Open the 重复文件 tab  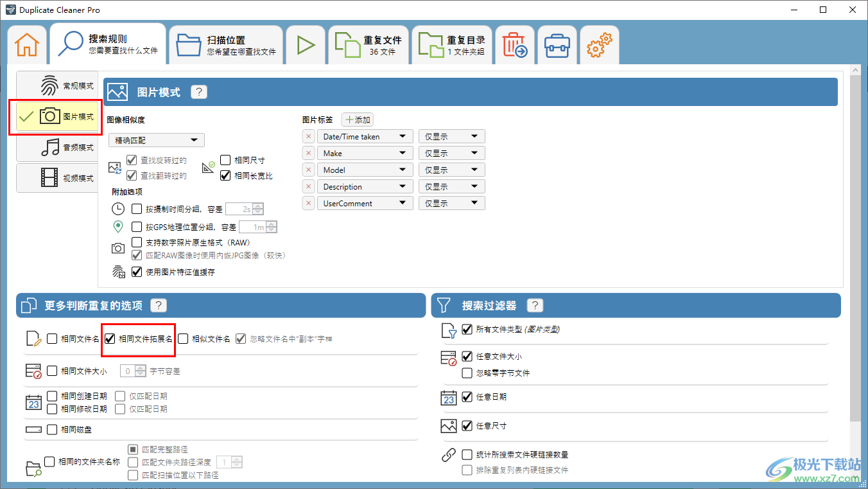pos(369,45)
